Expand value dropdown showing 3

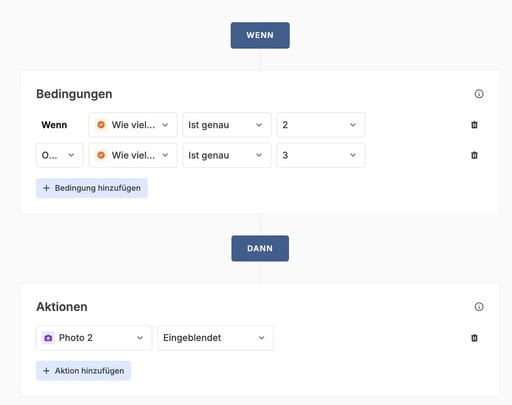coord(321,155)
